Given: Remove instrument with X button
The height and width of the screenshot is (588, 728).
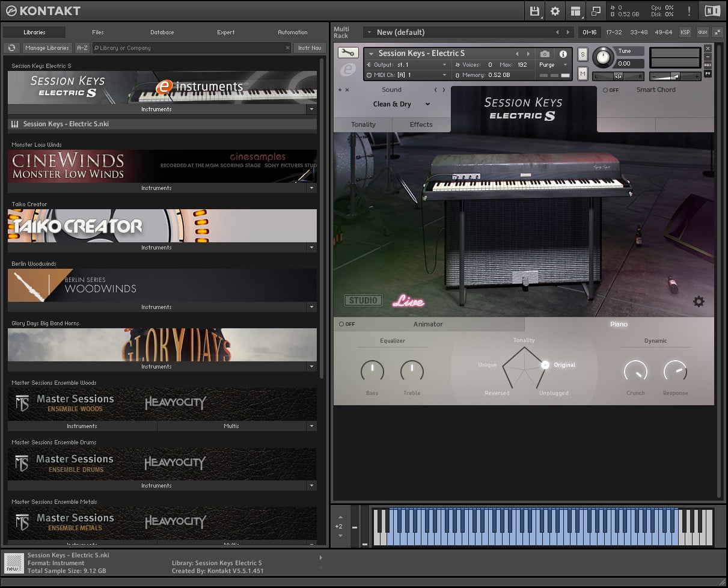Looking at the screenshot, I should point(708,48).
